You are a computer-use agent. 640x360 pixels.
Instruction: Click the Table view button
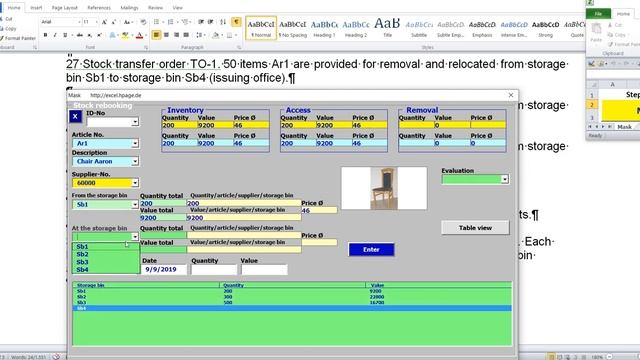pos(475,228)
